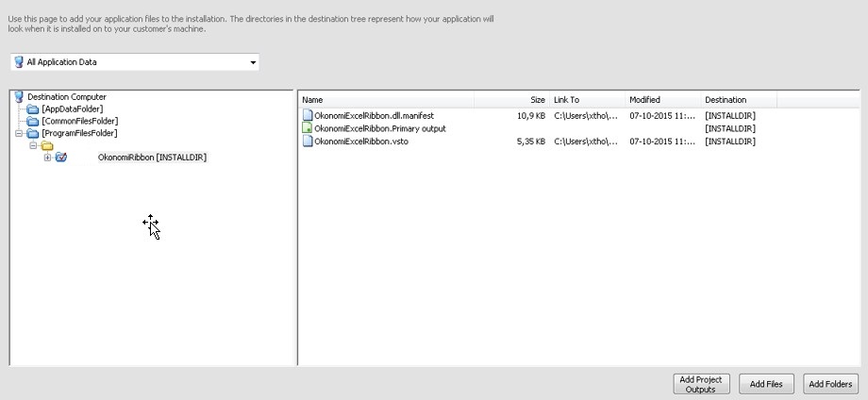Sort files by Destination column

739,100
